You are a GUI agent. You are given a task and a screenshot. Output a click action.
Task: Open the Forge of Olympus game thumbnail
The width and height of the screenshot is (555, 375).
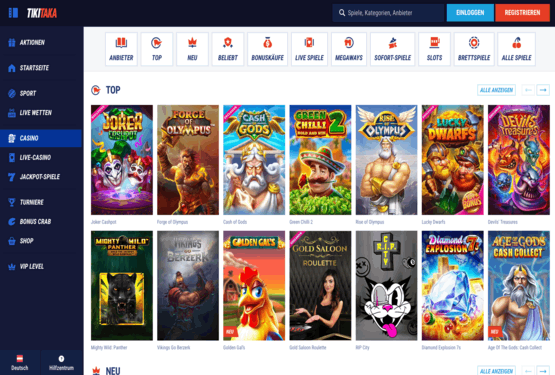pos(188,160)
